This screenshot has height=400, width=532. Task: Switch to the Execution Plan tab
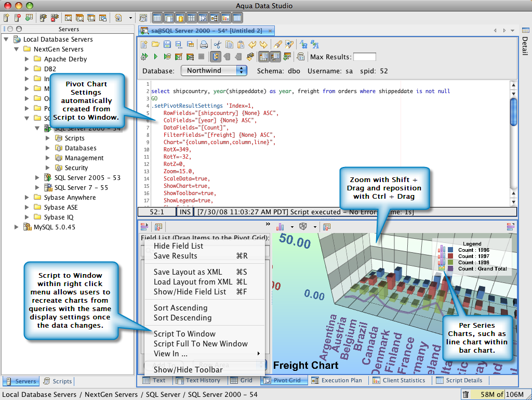coord(337,380)
